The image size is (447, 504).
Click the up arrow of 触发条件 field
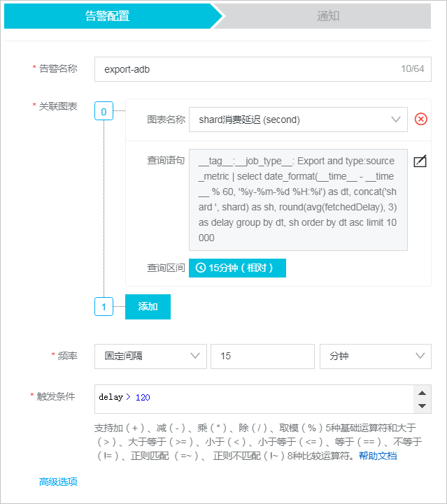pyautogui.click(x=422, y=393)
